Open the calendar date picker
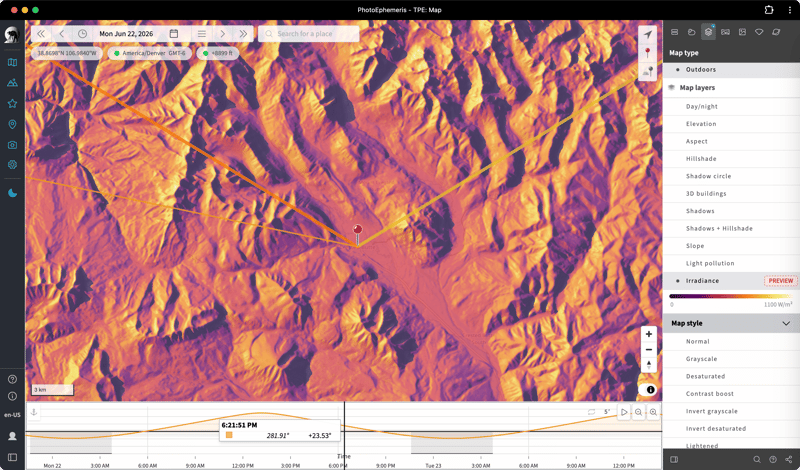 (x=173, y=34)
